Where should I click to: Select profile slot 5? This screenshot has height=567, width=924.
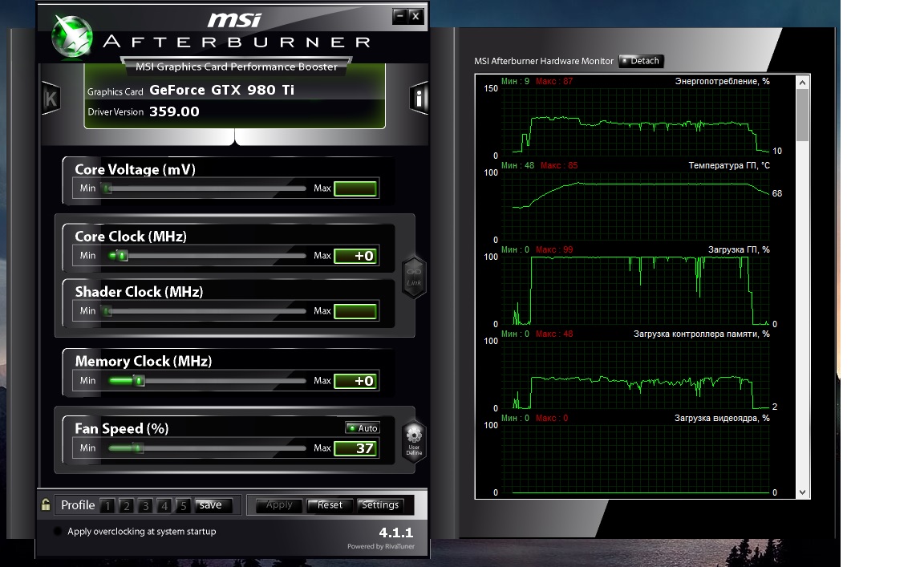183,506
